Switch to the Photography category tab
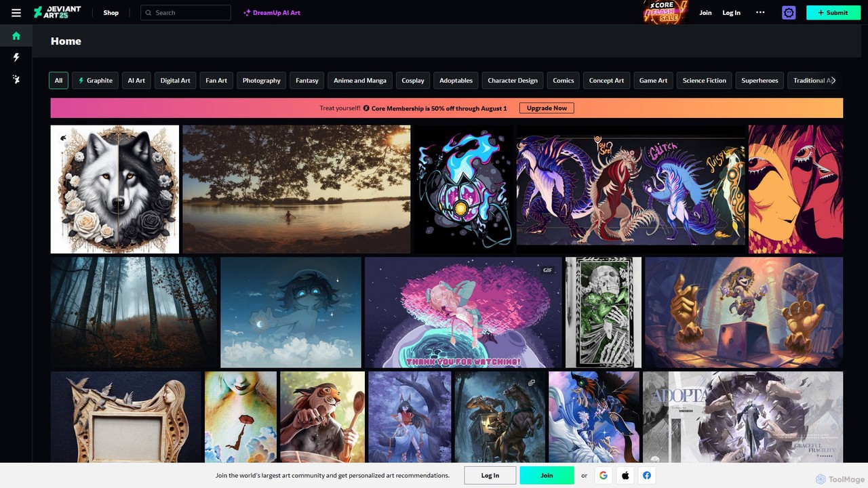The width and height of the screenshot is (868, 488). pyautogui.click(x=261, y=81)
